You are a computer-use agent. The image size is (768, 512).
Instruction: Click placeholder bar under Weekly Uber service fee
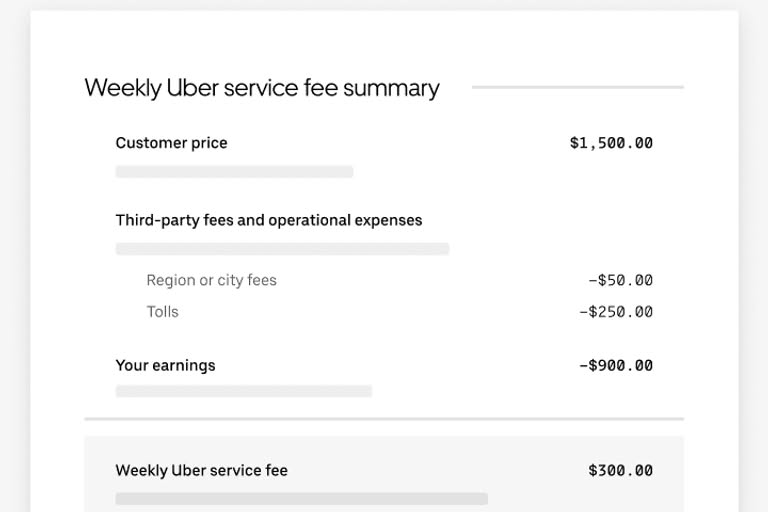pos(301,498)
